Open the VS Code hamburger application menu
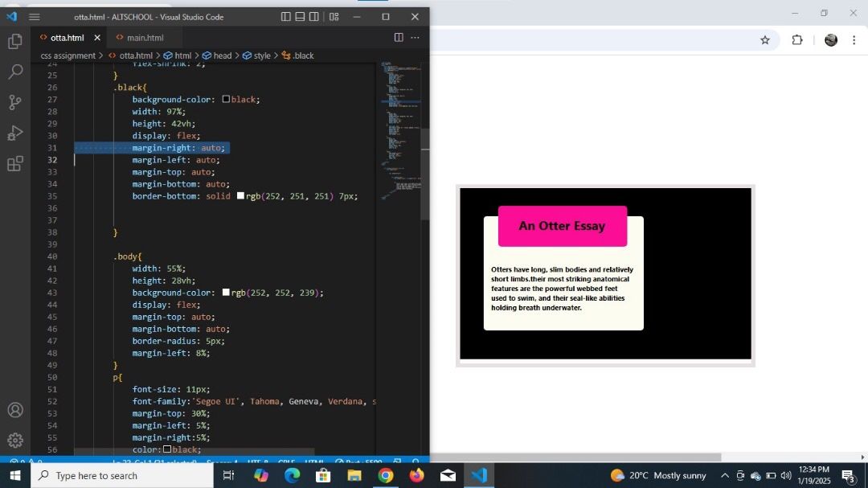 coord(34,17)
